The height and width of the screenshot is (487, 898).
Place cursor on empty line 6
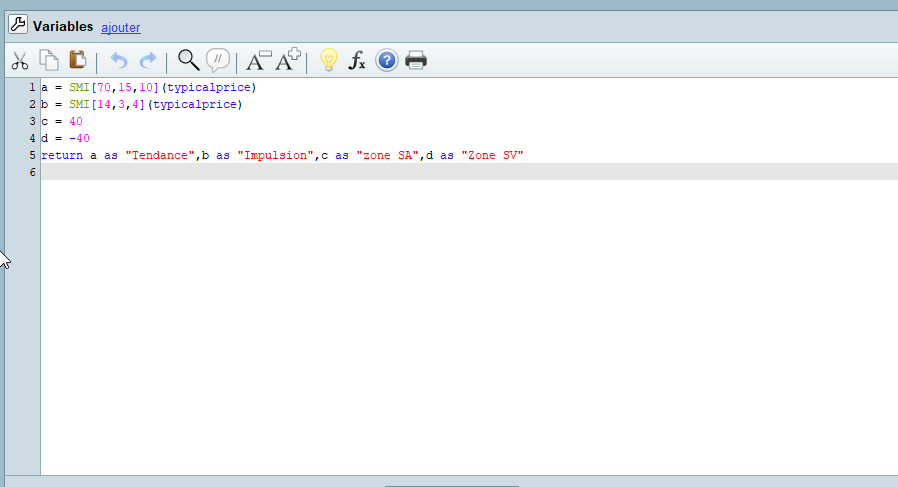click(469, 172)
